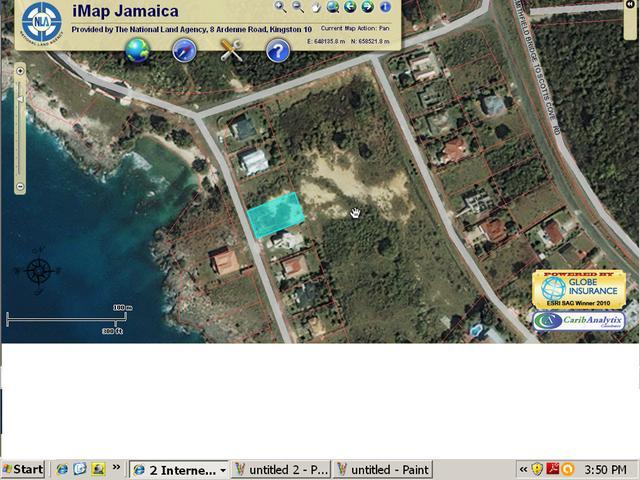Click the full extent globe icon in the top toolbar

[332, 7]
